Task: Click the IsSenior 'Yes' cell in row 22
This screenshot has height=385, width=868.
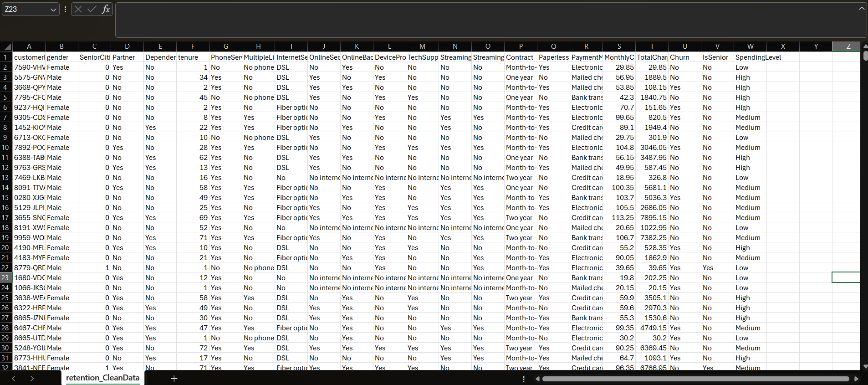Action: click(x=718, y=268)
